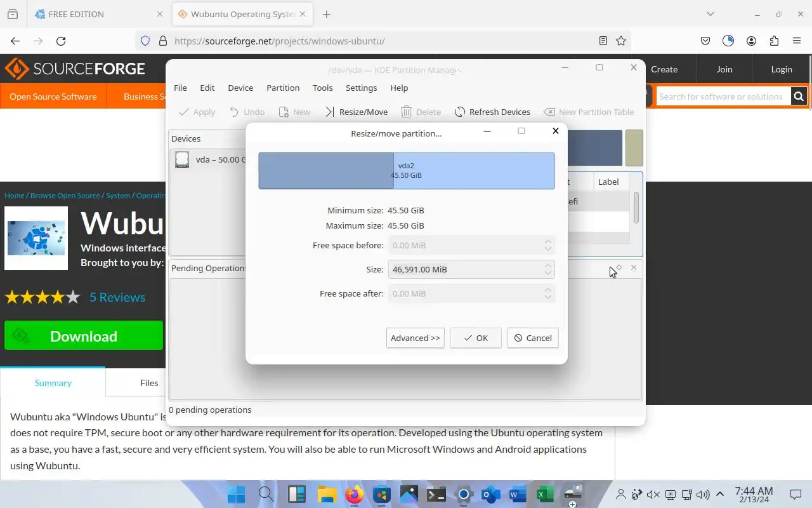The height and width of the screenshot is (508, 812).
Task: Open the browser hamburger menu
Action: 797,41
